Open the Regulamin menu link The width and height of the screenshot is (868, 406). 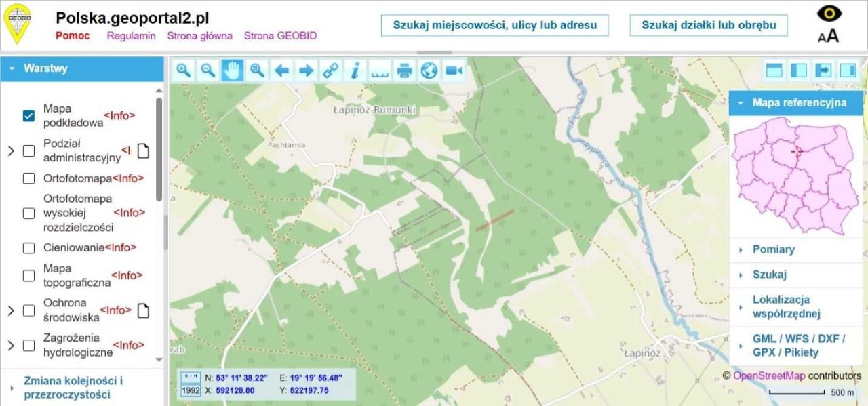(131, 35)
